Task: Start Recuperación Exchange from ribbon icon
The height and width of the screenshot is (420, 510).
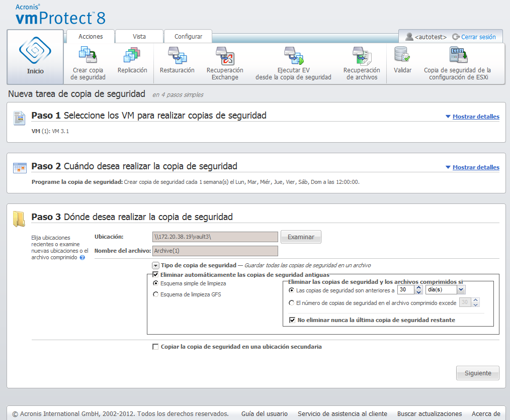Action: [x=225, y=55]
